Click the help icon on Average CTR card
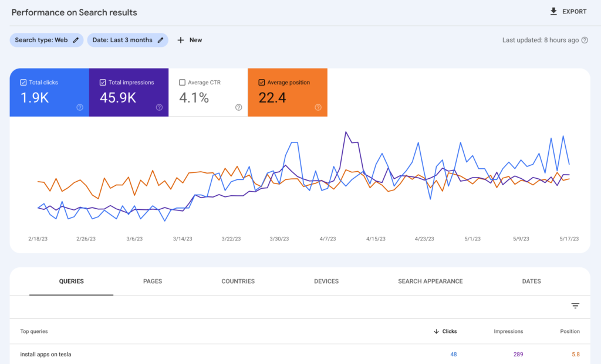 click(238, 107)
